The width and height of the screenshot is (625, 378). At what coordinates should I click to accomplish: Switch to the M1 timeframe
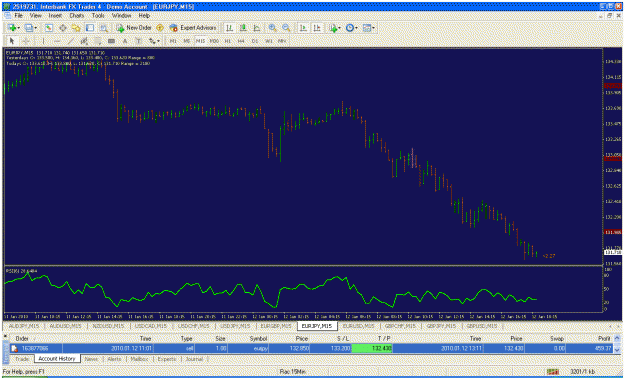[173, 41]
